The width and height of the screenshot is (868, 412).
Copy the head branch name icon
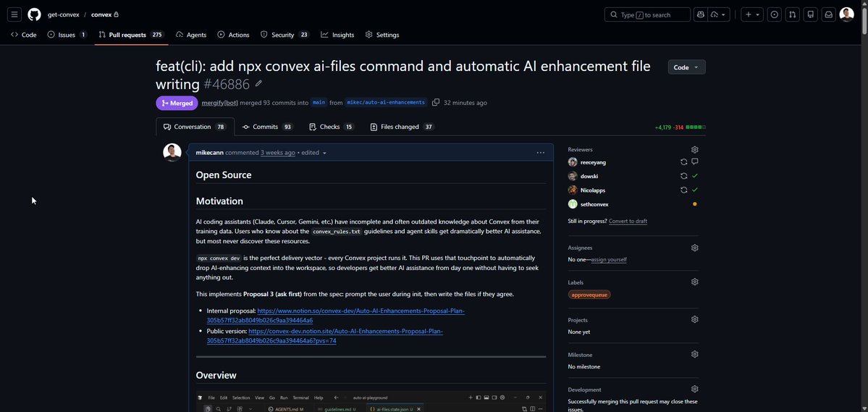tap(436, 102)
